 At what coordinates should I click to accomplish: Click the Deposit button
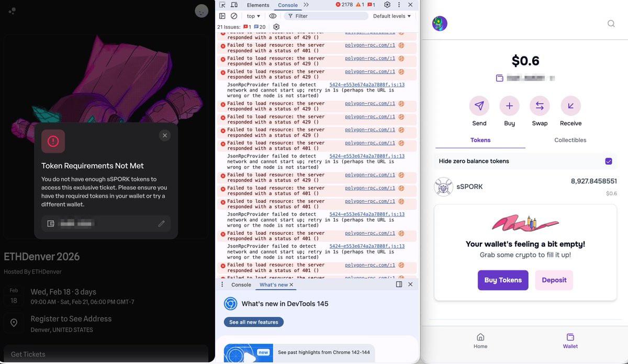coord(554,280)
